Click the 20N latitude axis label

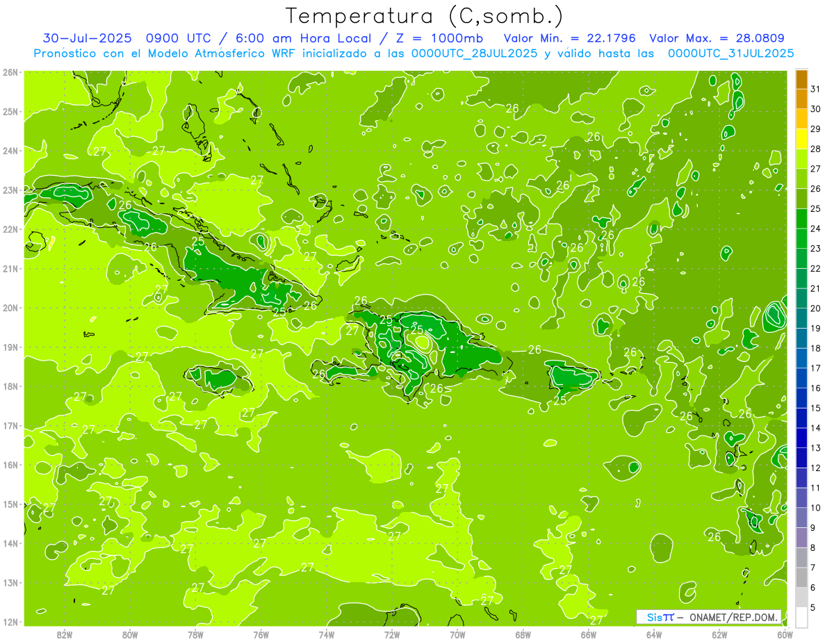(10, 308)
